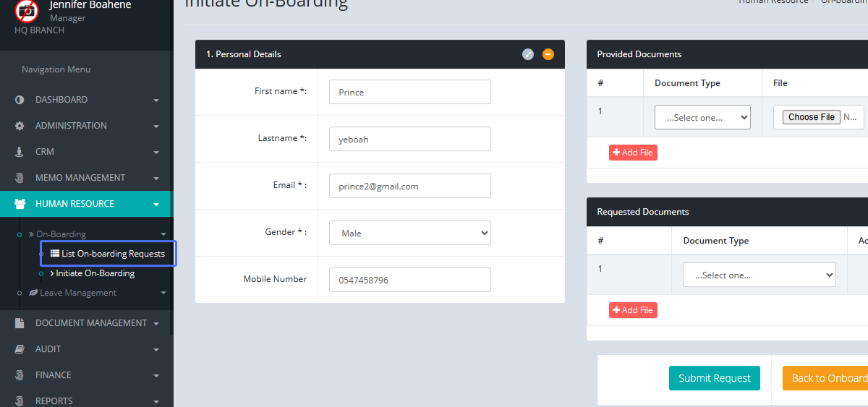Image resolution: width=868 pixels, height=407 pixels.
Task: Open the Gender dropdown
Action: (x=409, y=233)
